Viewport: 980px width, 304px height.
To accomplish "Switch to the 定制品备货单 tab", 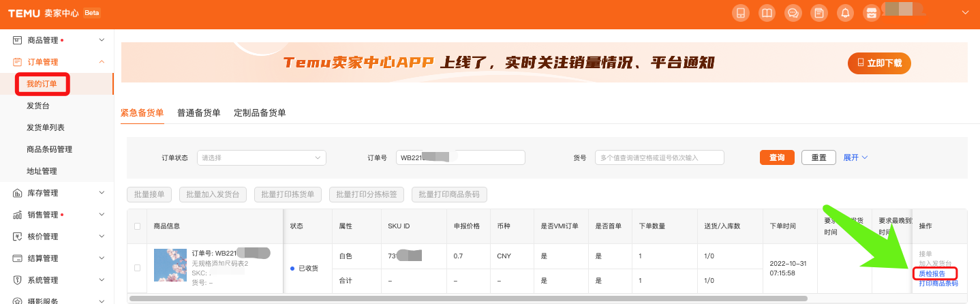I will click(260, 112).
